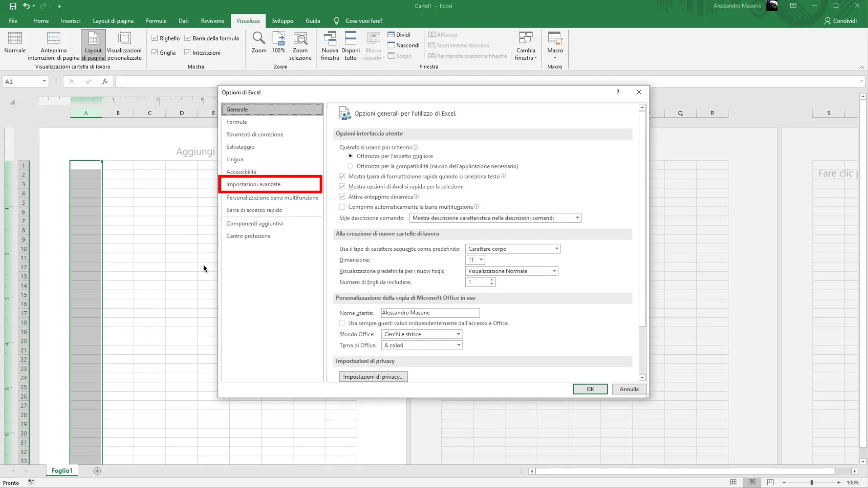Open the Formule ribbon tab
Viewport: 868px width, 488px height.
[156, 21]
